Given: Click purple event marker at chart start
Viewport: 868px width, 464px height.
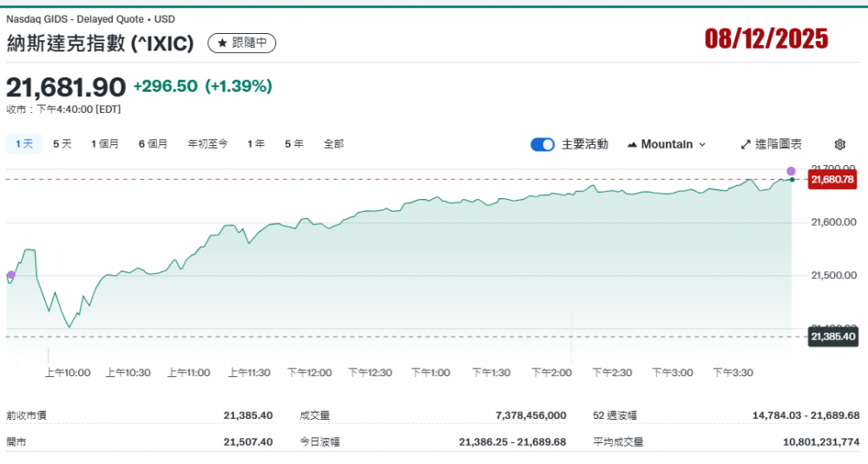Looking at the screenshot, I should point(10,275).
